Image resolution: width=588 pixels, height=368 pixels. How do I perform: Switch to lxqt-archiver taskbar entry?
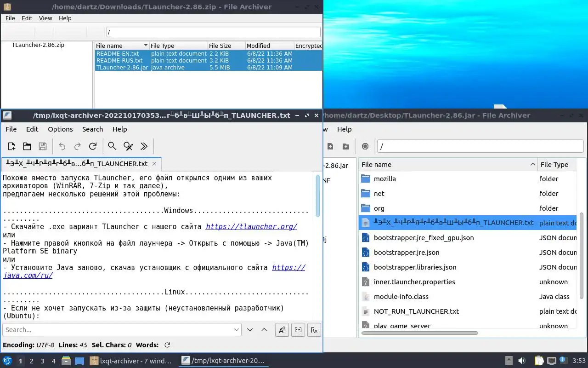click(131, 361)
